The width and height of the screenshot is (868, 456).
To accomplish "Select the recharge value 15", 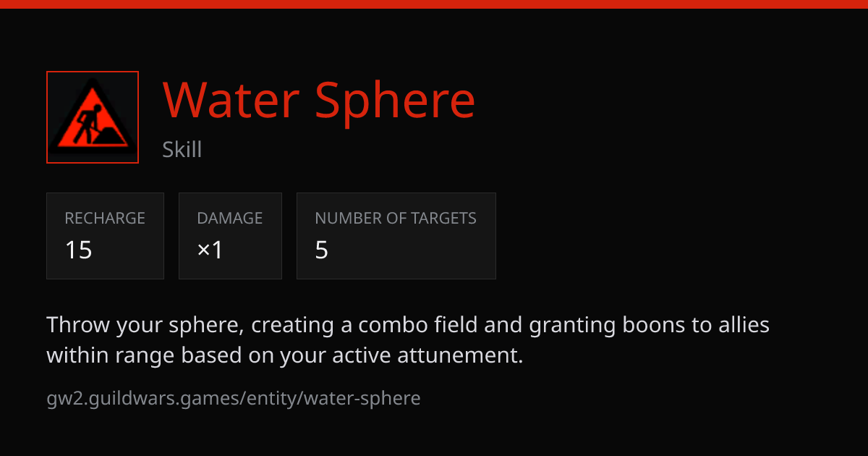I will pos(79,250).
